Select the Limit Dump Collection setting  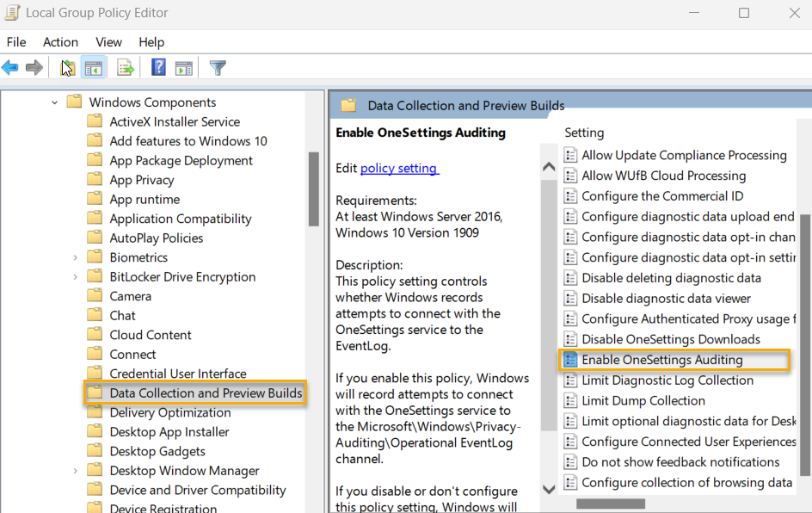pyautogui.click(x=644, y=400)
